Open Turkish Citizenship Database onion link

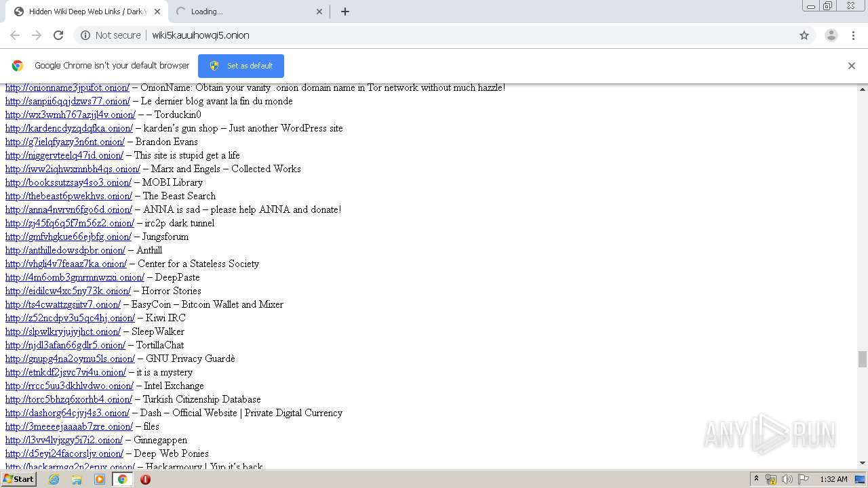(68, 399)
